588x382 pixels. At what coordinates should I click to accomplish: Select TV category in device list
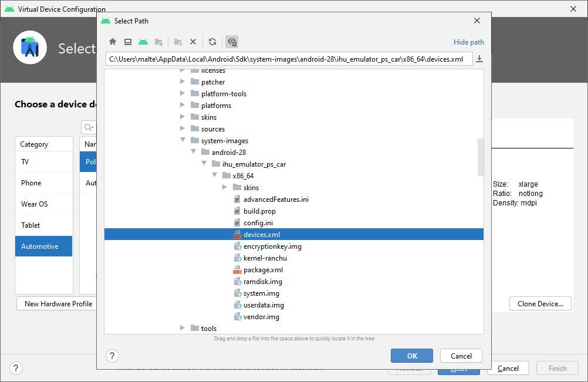(44, 161)
